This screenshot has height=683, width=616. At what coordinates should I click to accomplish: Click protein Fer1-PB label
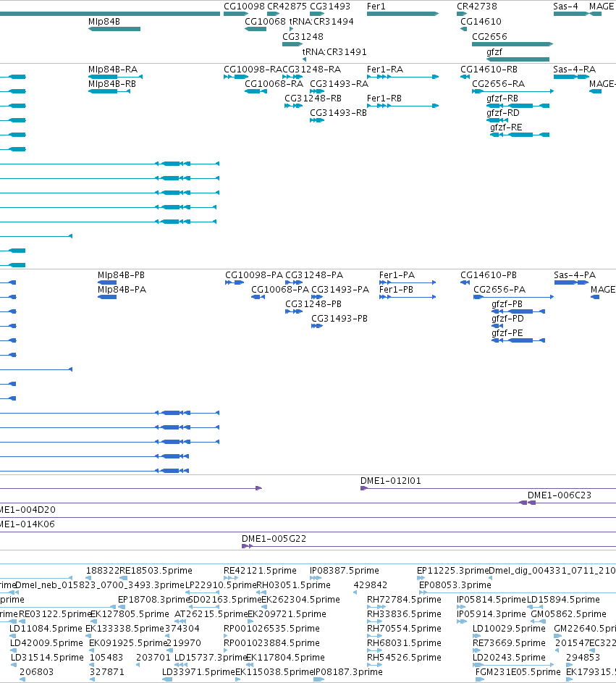click(x=396, y=290)
